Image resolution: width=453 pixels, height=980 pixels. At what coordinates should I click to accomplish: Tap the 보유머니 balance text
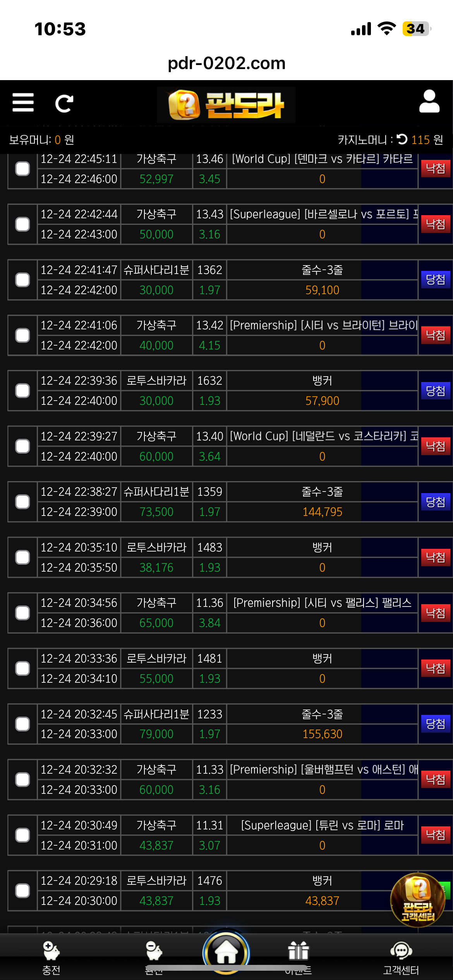click(x=41, y=140)
